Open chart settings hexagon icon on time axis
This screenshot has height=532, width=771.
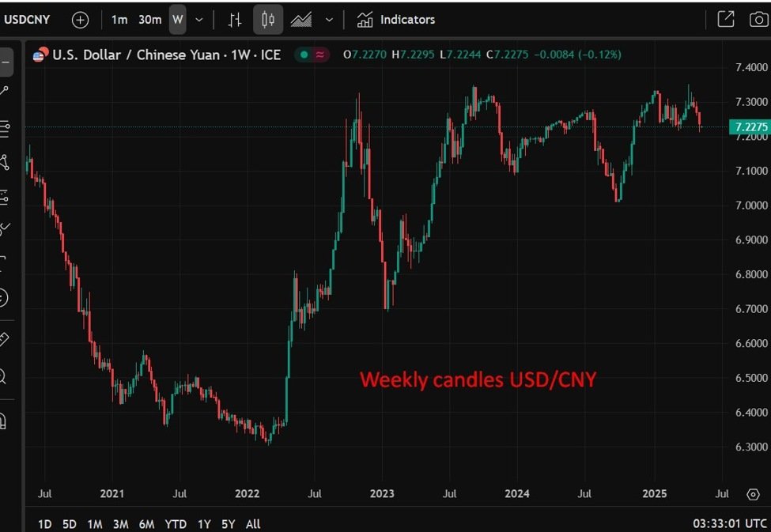pyautogui.click(x=752, y=495)
